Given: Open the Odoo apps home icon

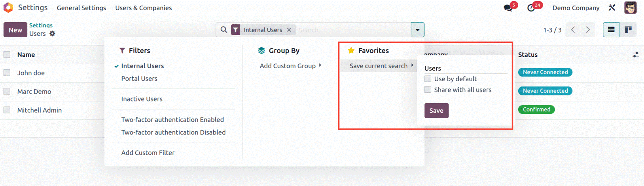Looking at the screenshot, I should (x=8, y=8).
